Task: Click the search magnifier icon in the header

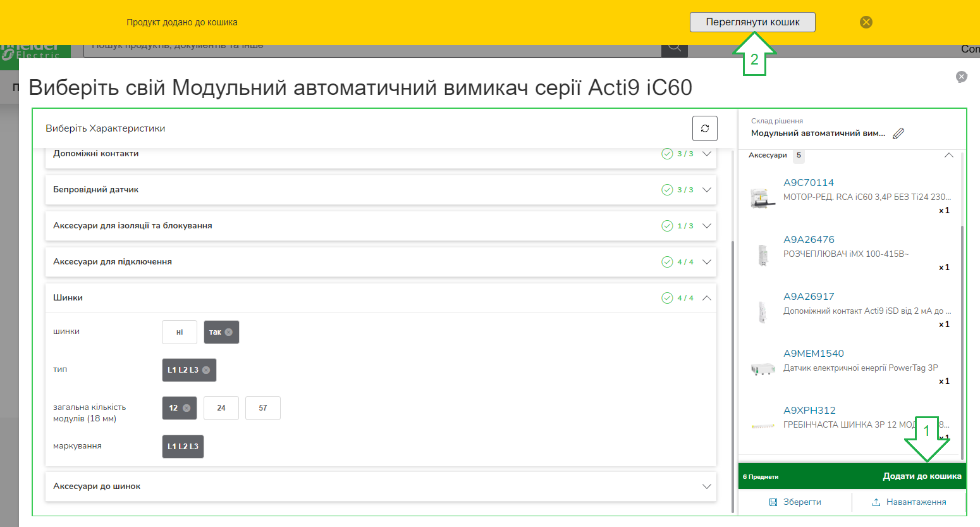Action: coord(675,47)
